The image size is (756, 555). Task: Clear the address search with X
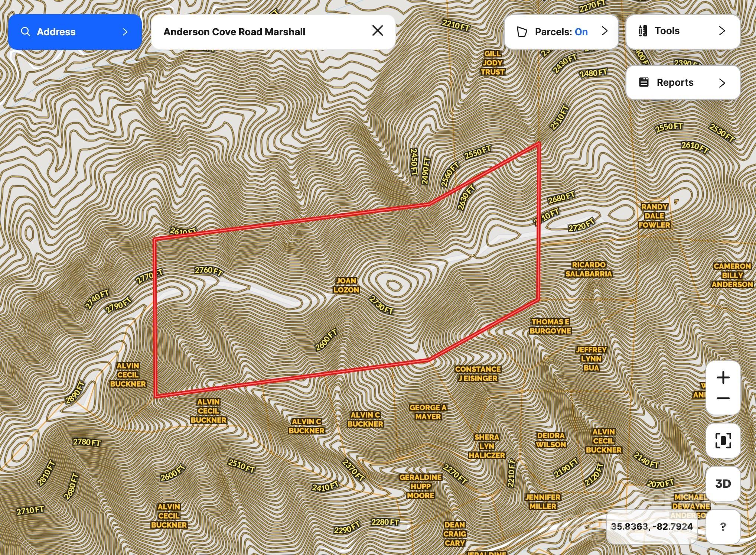(x=377, y=31)
